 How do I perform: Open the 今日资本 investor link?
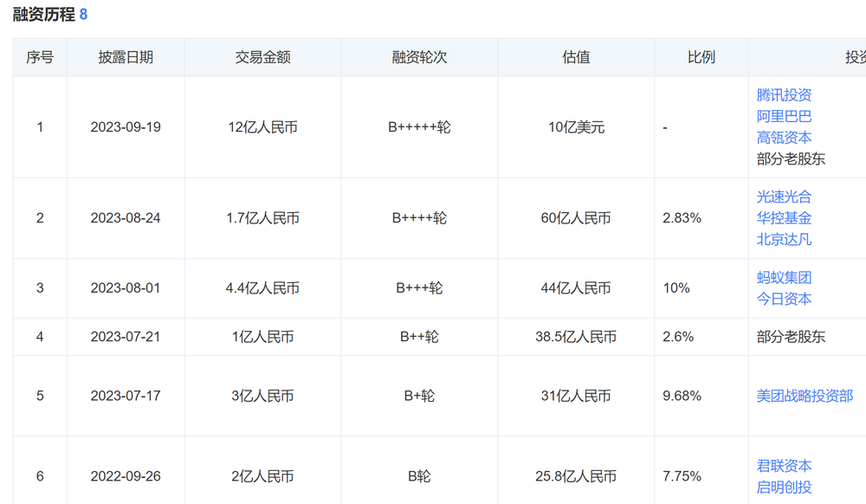pos(784,300)
